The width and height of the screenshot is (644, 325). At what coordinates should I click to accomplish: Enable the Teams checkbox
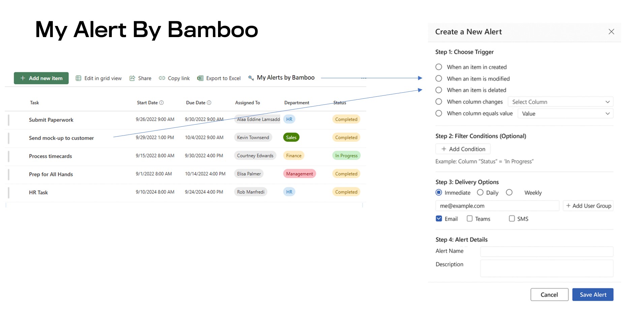click(469, 218)
